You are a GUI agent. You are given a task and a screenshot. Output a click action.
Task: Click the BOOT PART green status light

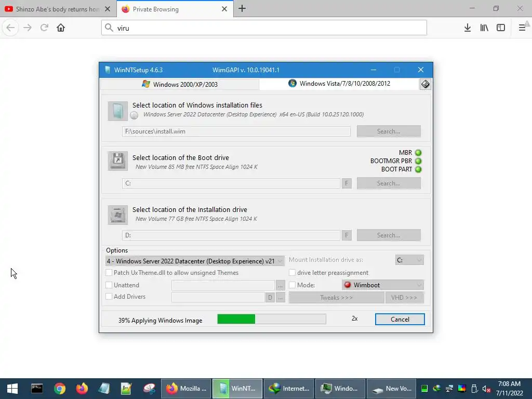point(418,169)
